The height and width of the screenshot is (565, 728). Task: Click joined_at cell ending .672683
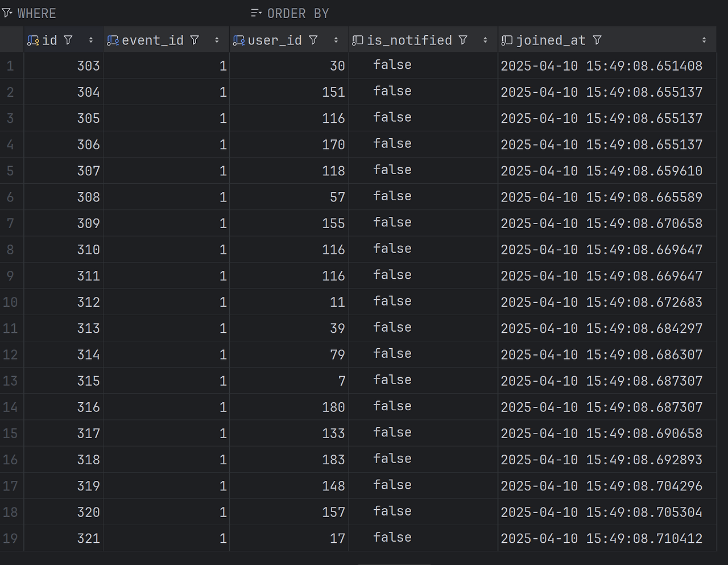click(607, 302)
